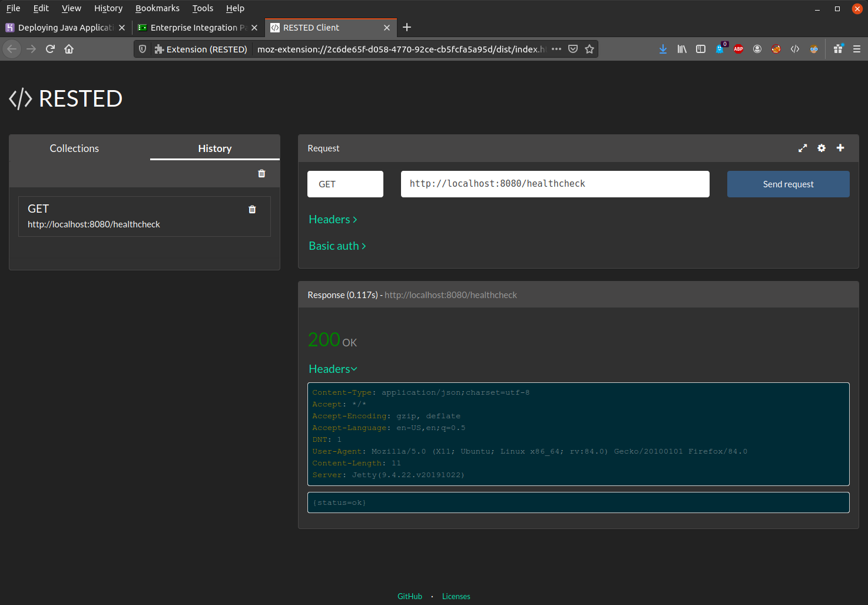
Task: Go forward to the next page
Action: pyautogui.click(x=31, y=49)
